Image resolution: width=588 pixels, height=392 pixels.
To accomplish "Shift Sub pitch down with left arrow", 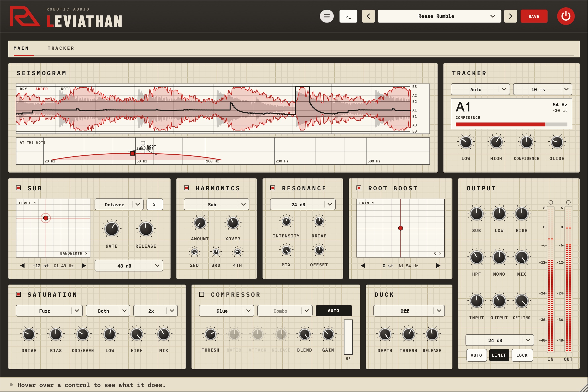I will pos(23,266).
